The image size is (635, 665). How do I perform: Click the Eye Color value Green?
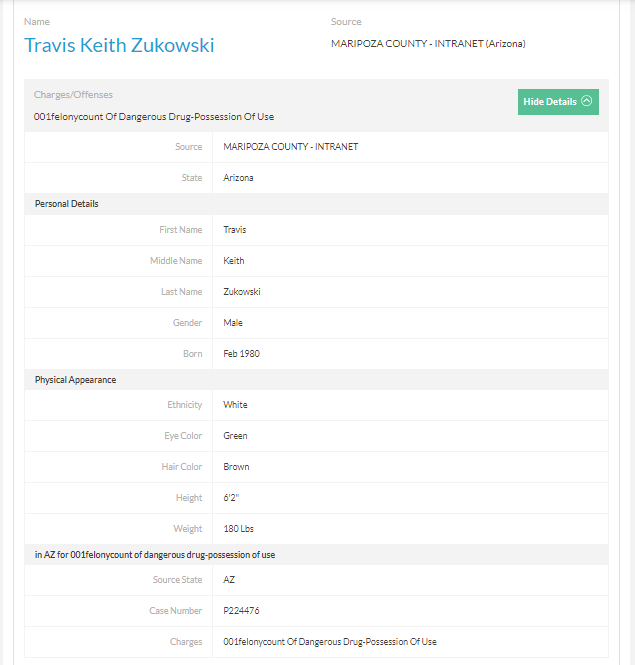(236, 436)
